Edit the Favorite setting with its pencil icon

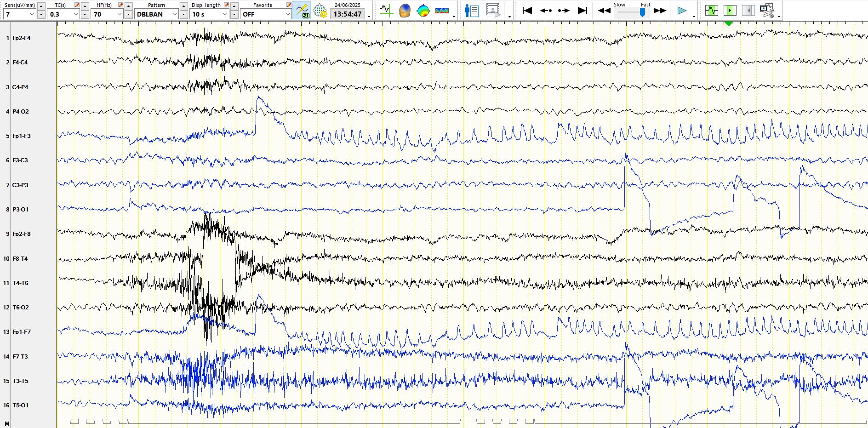pyautogui.click(x=289, y=5)
